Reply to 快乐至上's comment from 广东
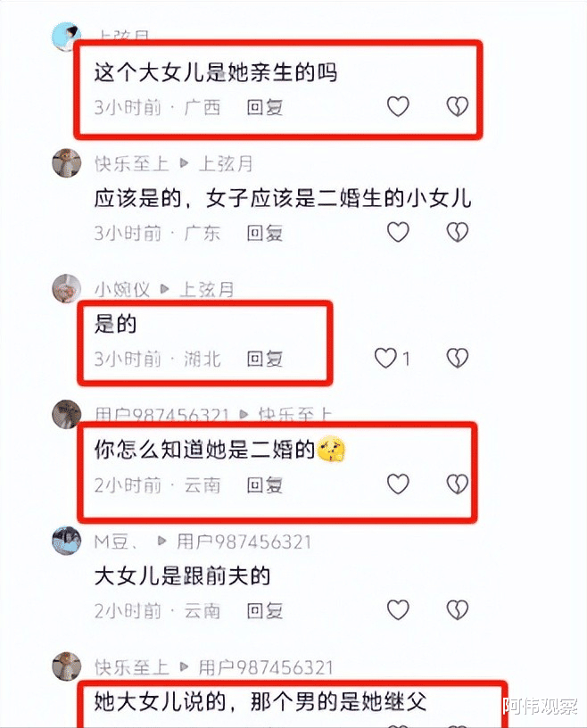 coord(264,233)
